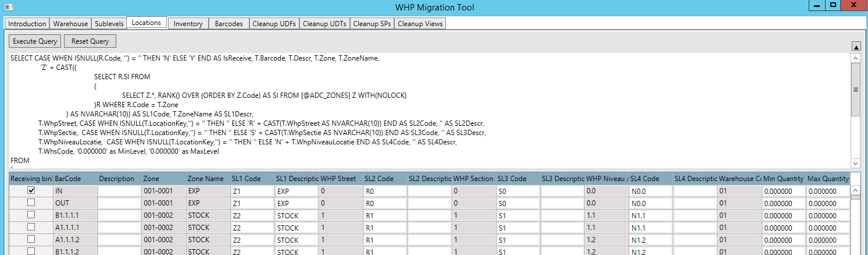Check the Receiving bin box for OUT
The width and height of the screenshot is (868, 255).
31,203
